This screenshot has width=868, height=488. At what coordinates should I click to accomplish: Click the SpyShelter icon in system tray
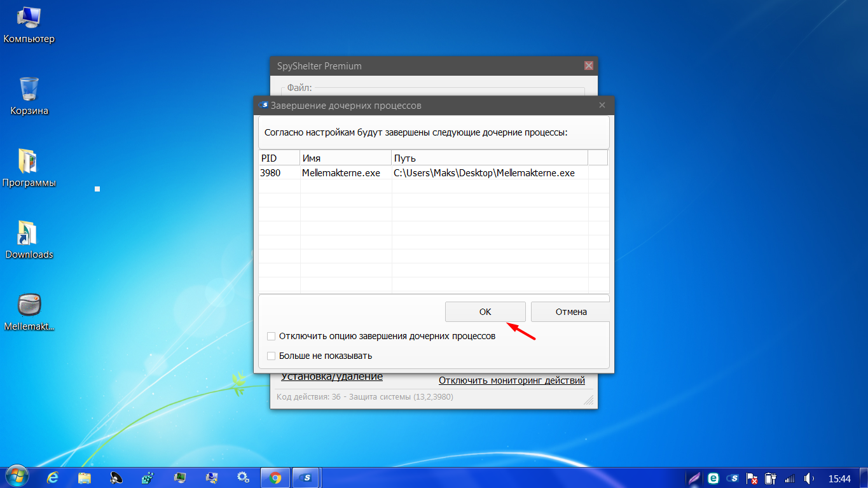(733, 478)
